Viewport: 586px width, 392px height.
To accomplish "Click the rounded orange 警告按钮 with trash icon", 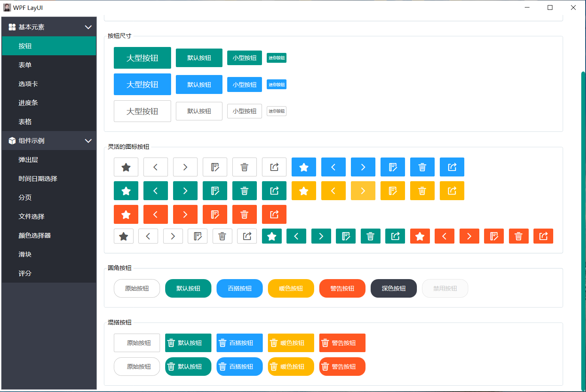I will point(342,367).
